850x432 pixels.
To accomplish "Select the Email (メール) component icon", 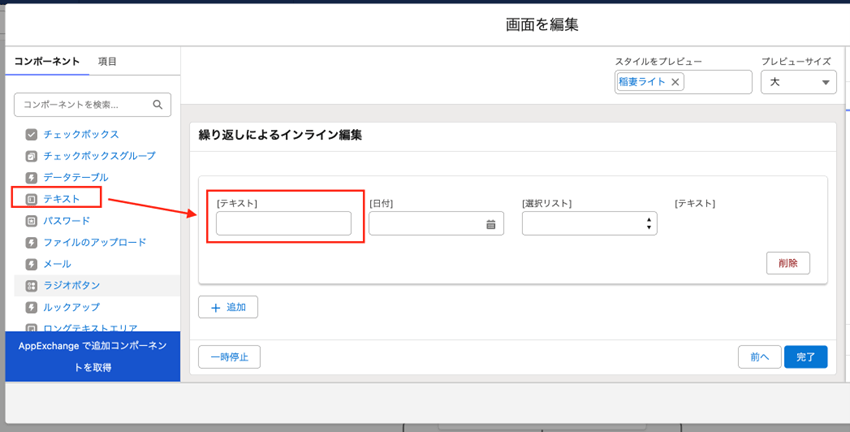I will click(32, 264).
